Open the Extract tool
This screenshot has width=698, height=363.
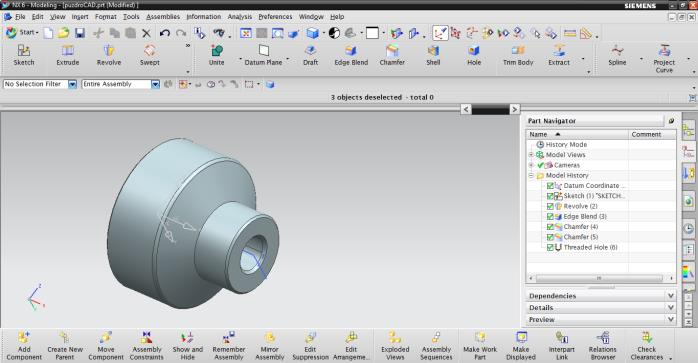pos(559,55)
